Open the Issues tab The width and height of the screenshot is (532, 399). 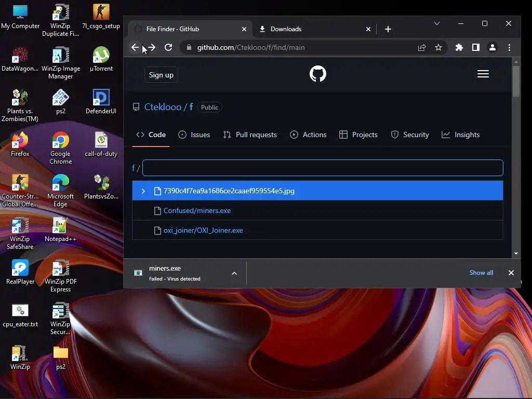tap(194, 135)
